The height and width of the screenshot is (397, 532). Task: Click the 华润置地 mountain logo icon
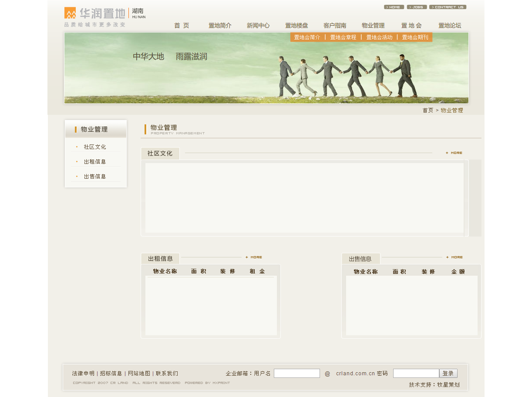[x=70, y=13]
